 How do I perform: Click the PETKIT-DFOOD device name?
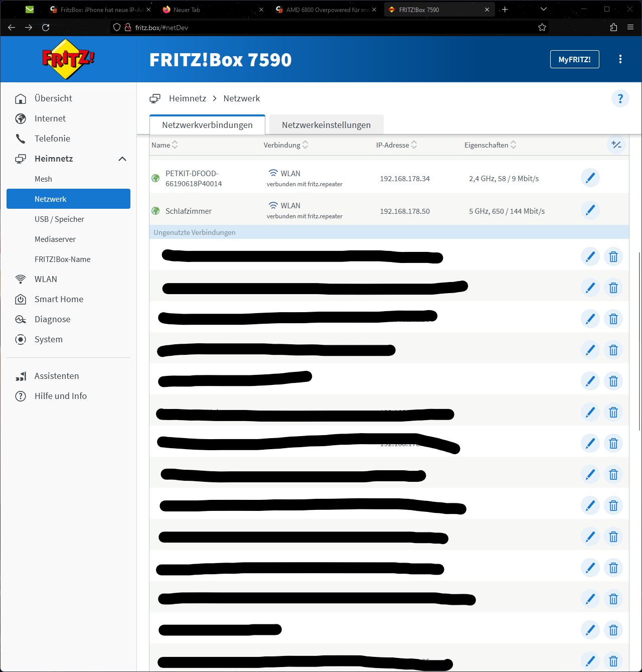coord(194,179)
